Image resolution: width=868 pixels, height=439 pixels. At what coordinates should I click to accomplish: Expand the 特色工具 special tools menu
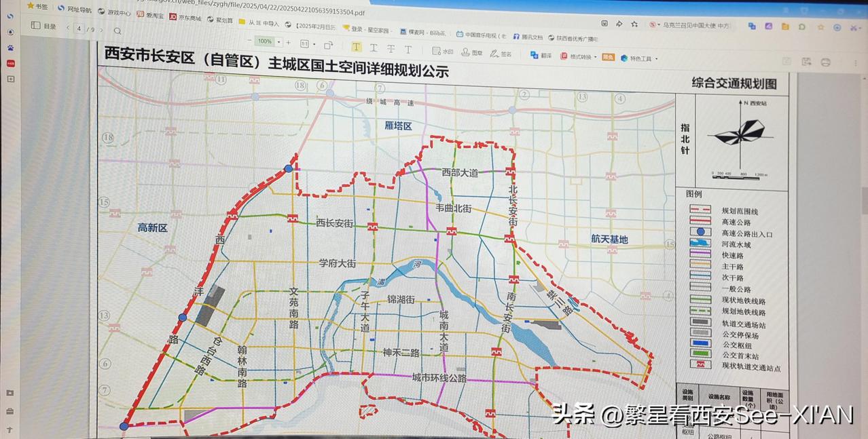pyautogui.click(x=638, y=58)
